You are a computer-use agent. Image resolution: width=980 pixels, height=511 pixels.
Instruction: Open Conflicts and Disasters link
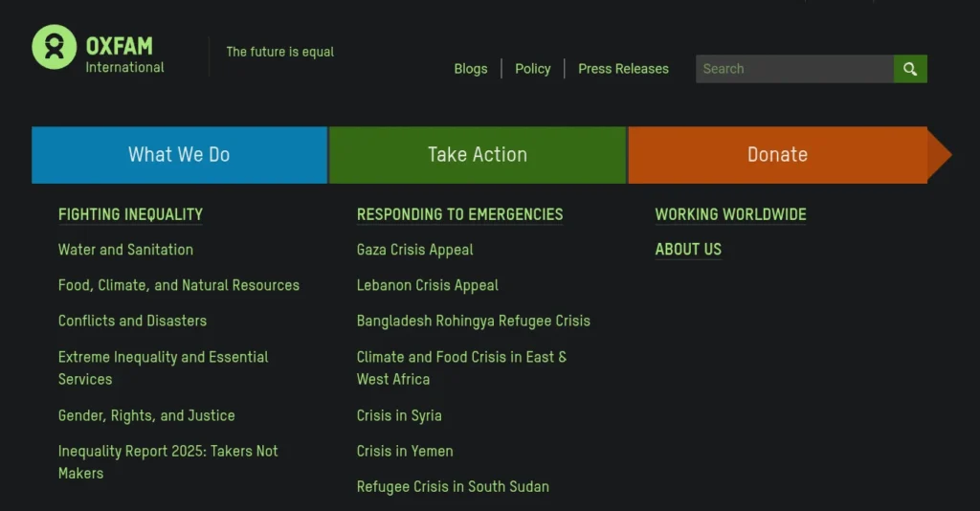132,321
